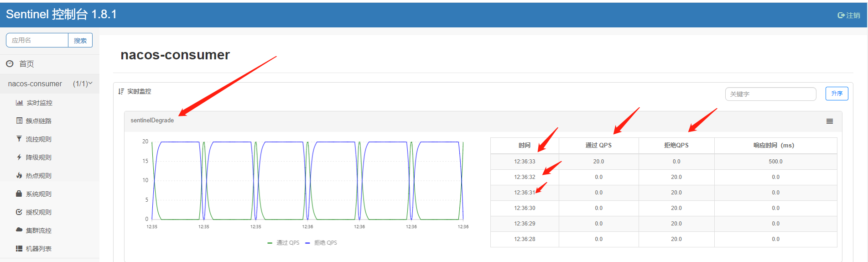Viewport: 868px width, 262px height.
Task: Click the 12:36:28 time cell
Action: [525, 239]
